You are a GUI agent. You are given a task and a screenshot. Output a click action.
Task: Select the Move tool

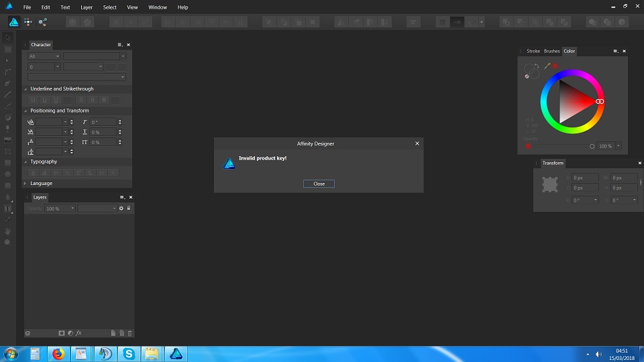click(x=8, y=38)
